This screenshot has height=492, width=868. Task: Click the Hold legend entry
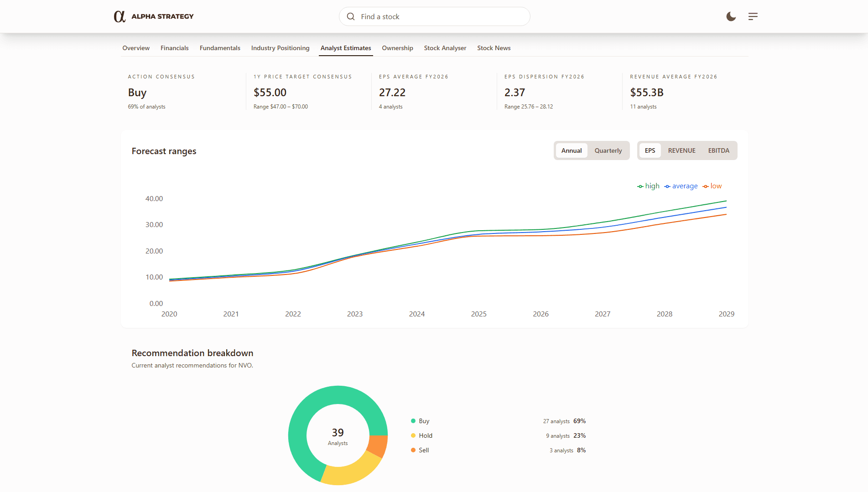point(425,435)
